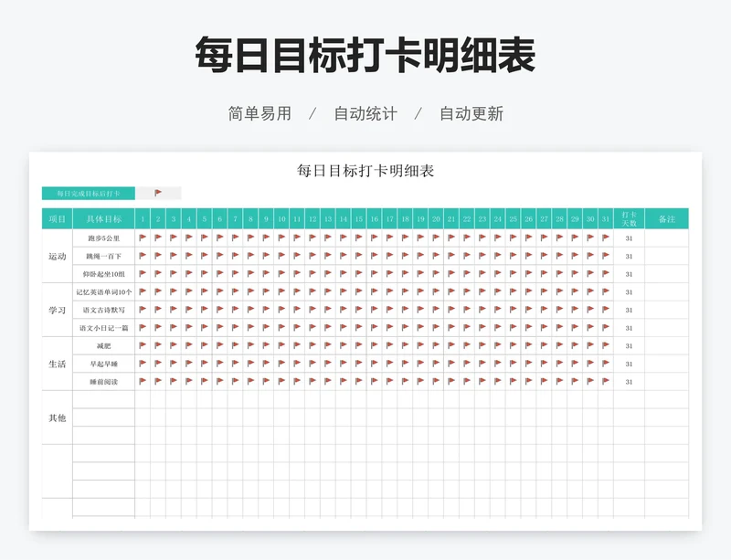
Task: Click the 打卡天数 value for 减肥
Action: (x=629, y=345)
